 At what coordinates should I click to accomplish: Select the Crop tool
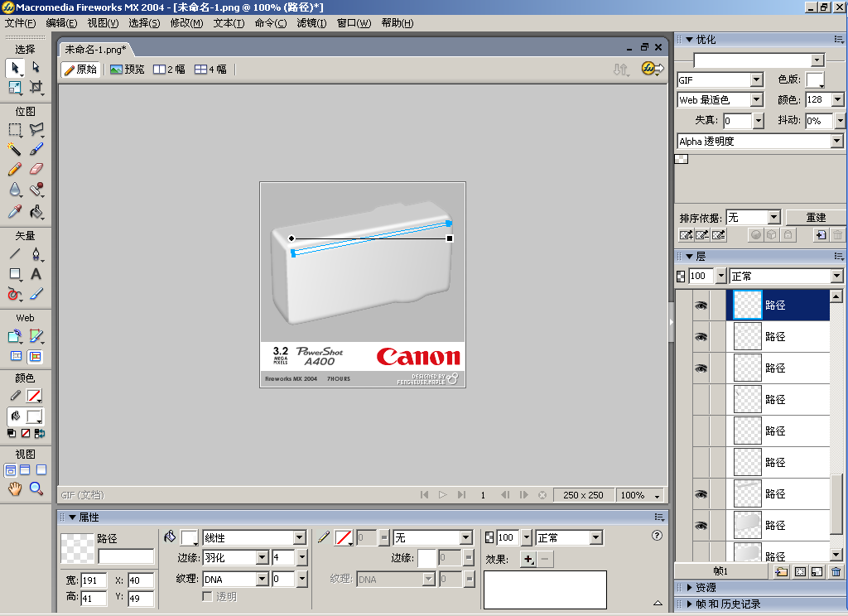pos(36,87)
